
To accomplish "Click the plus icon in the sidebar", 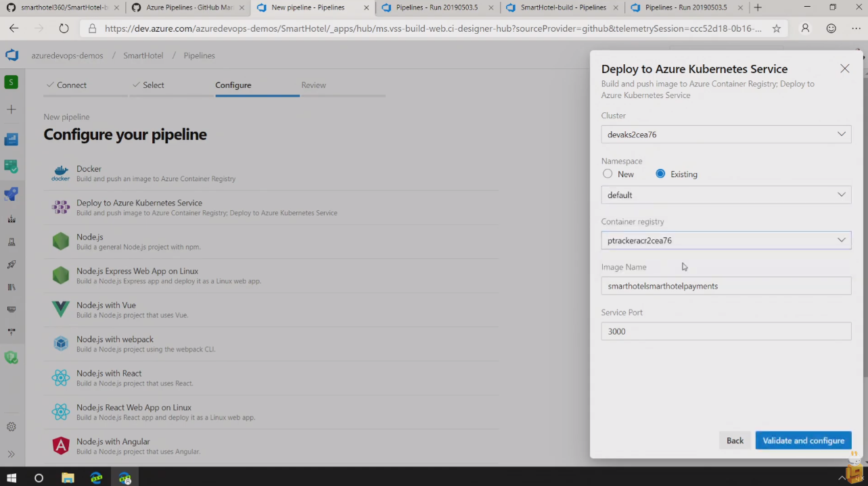I will pos(11,110).
